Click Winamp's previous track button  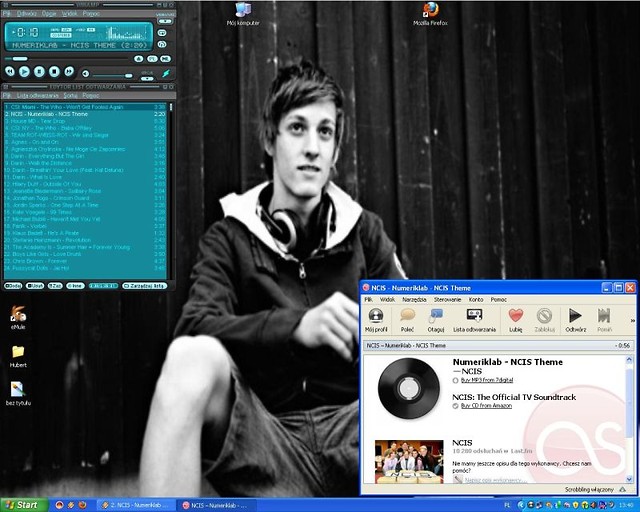click(x=9, y=72)
